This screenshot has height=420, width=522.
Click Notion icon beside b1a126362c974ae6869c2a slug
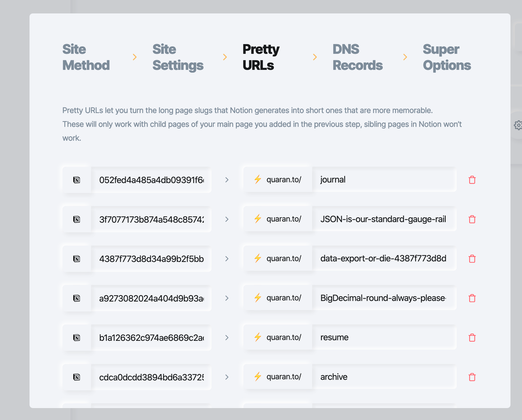point(77,337)
